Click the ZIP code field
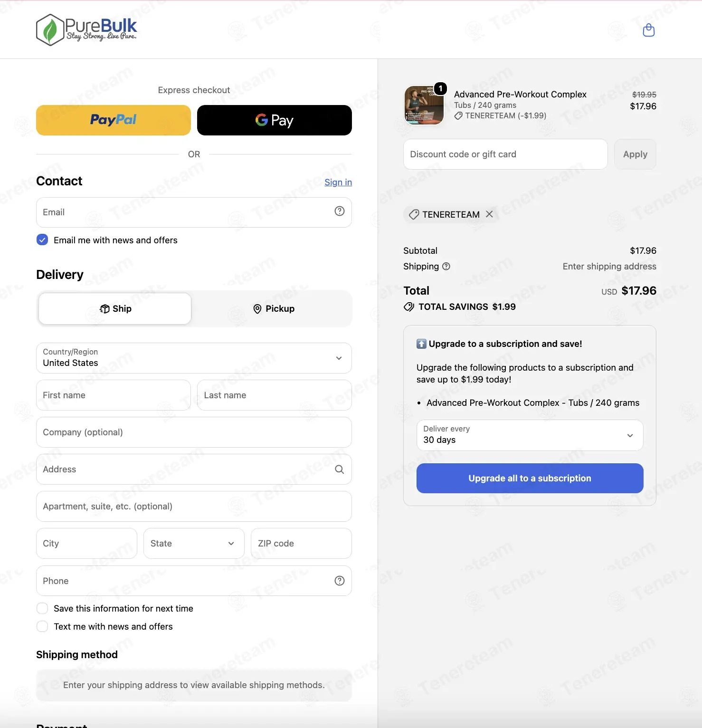The height and width of the screenshot is (728, 702). [301, 544]
